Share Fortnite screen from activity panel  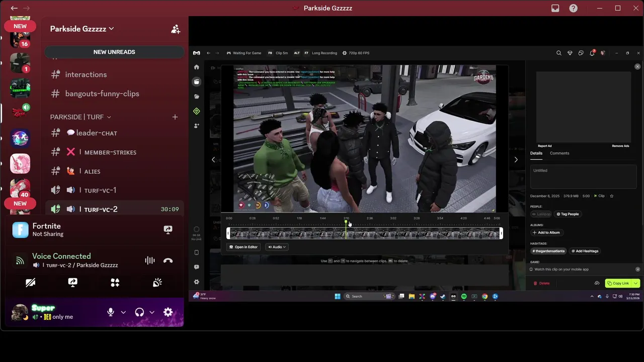click(168, 230)
